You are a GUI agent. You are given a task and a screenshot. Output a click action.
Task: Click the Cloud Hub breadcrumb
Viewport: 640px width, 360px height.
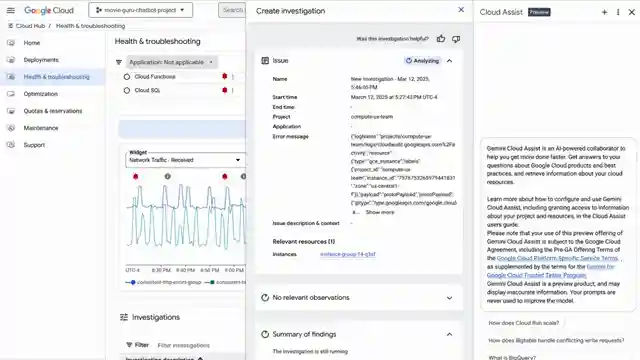point(30,26)
